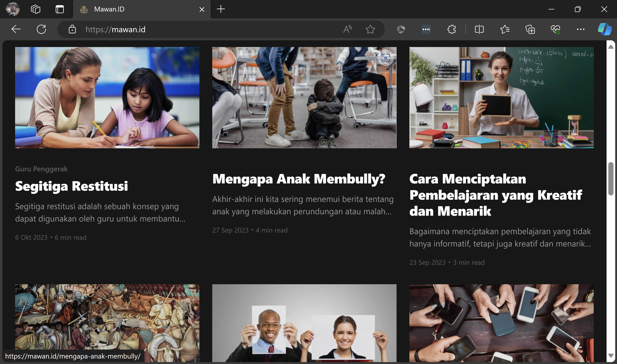
Task: Go back to the previous page
Action: tap(16, 29)
